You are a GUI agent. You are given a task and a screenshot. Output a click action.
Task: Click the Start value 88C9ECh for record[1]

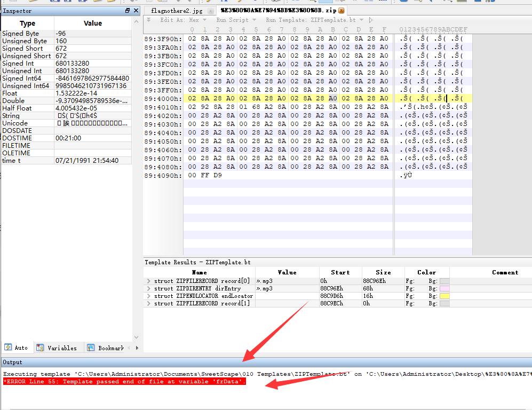331,303
